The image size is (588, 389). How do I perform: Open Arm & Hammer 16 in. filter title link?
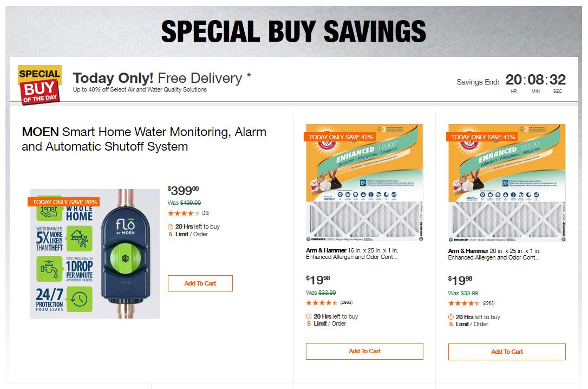pyautogui.click(x=352, y=254)
